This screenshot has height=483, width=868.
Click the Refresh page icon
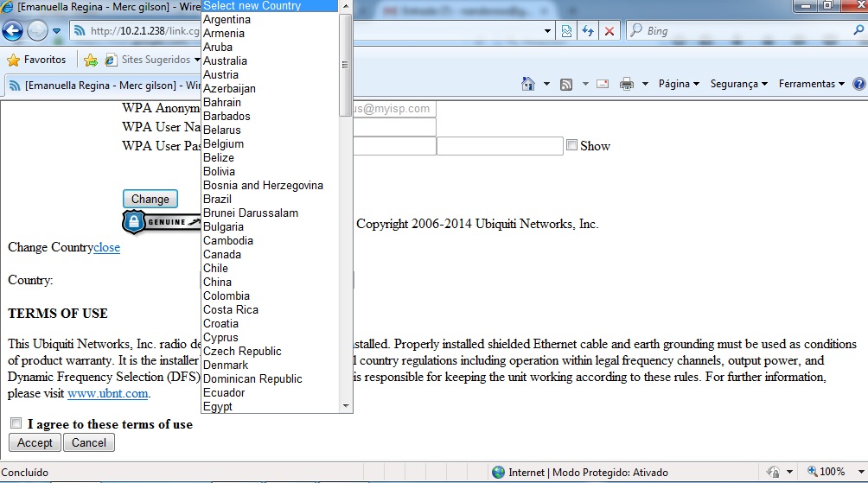[588, 31]
